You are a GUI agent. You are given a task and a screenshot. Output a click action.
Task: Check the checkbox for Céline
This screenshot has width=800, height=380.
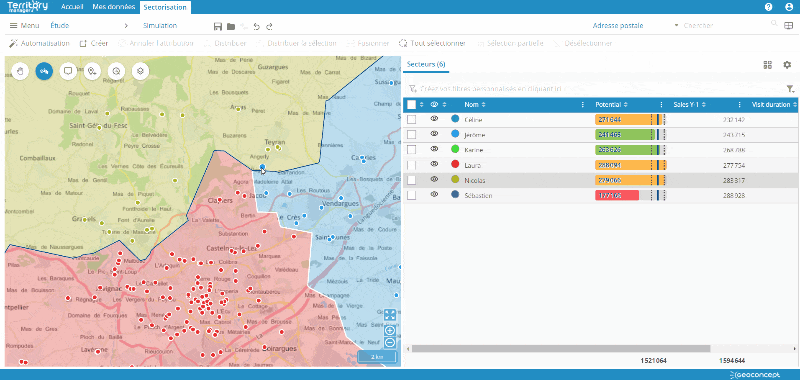(411, 119)
